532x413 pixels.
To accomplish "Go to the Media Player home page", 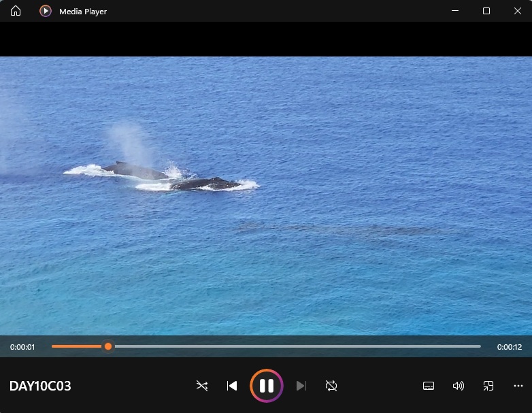I will click(16, 11).
